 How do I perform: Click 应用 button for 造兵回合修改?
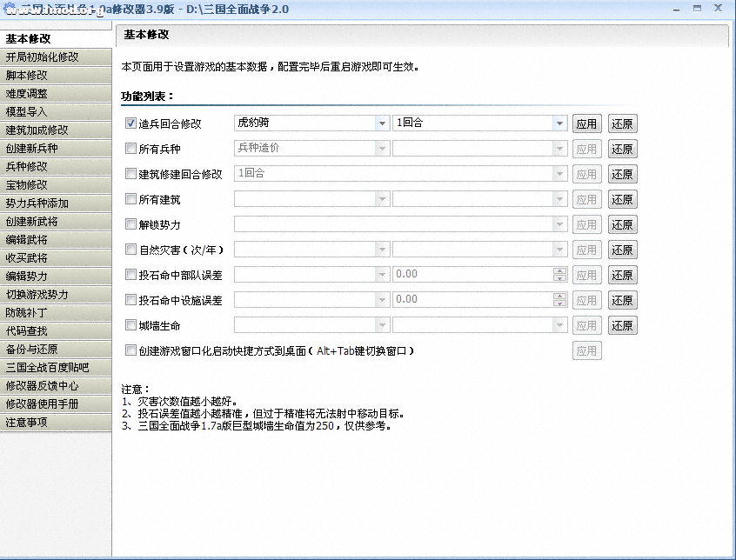pyautogui.click(x=586, y=123)
